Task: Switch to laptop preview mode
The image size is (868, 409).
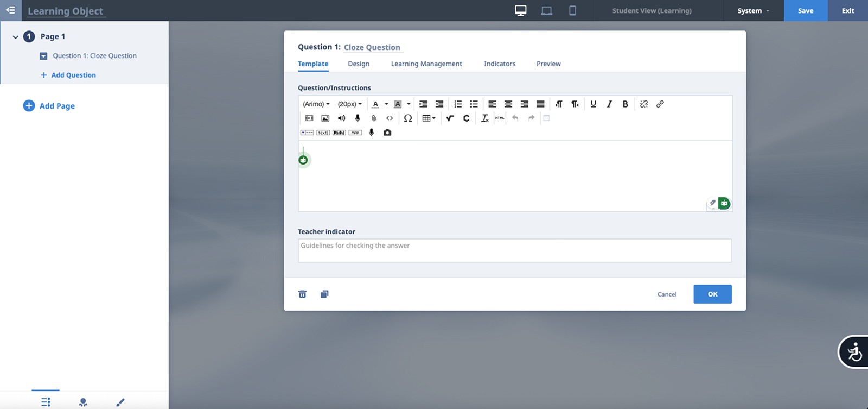Action: tap(546, 10)
